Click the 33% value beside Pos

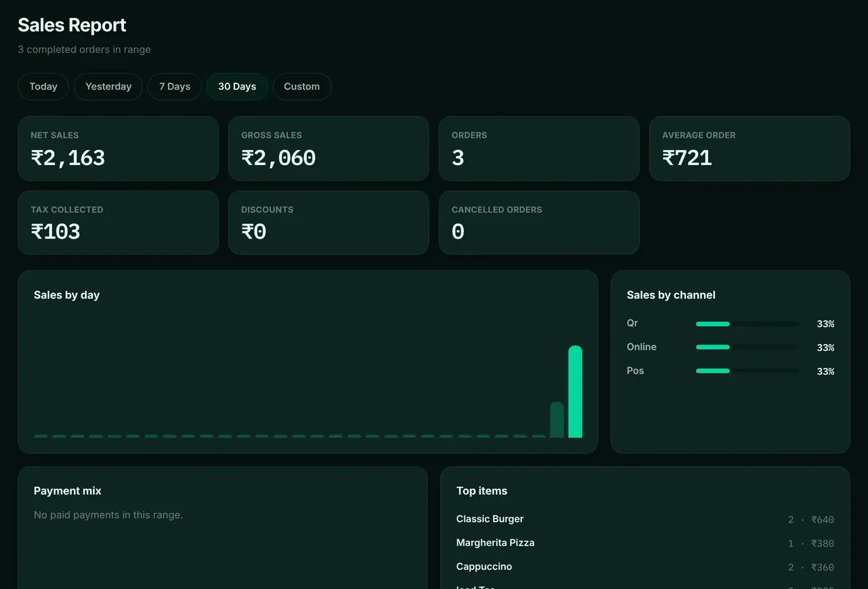[826, 372]
